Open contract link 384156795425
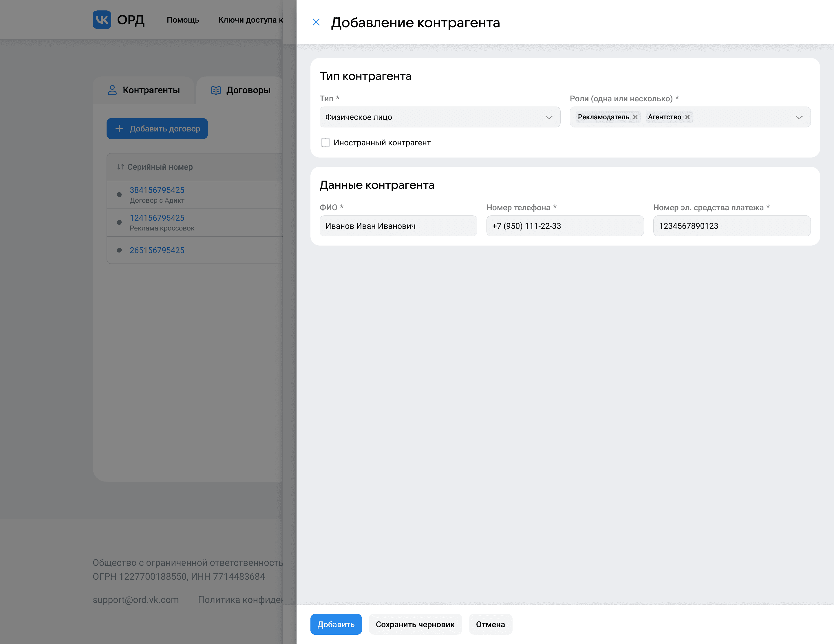 click(x=157, y=190)
